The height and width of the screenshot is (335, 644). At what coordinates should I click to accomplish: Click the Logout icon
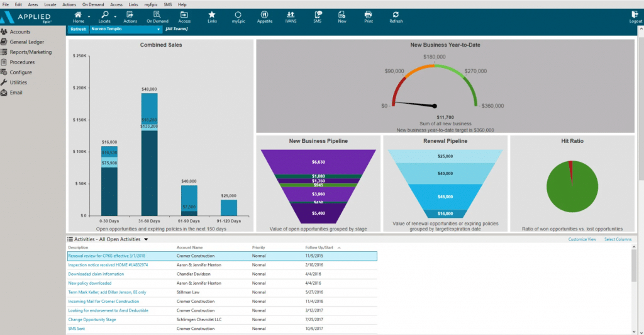click(635, 15)
